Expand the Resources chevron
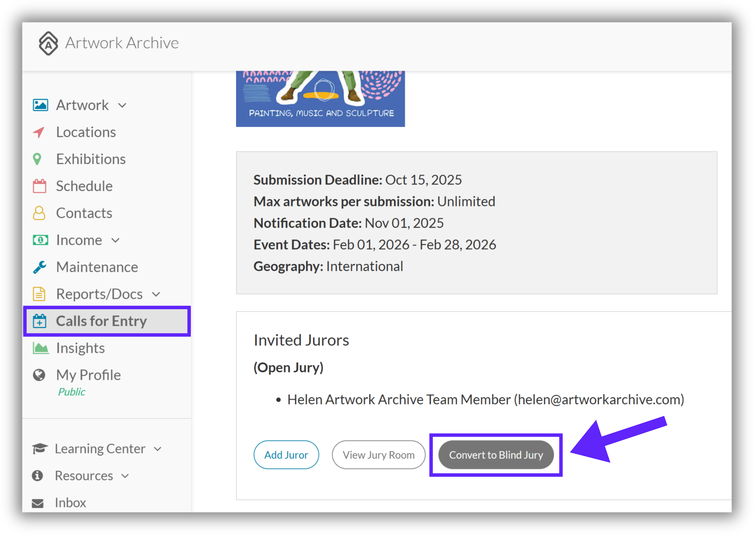The image size is (756, 536). pos(125,476)
